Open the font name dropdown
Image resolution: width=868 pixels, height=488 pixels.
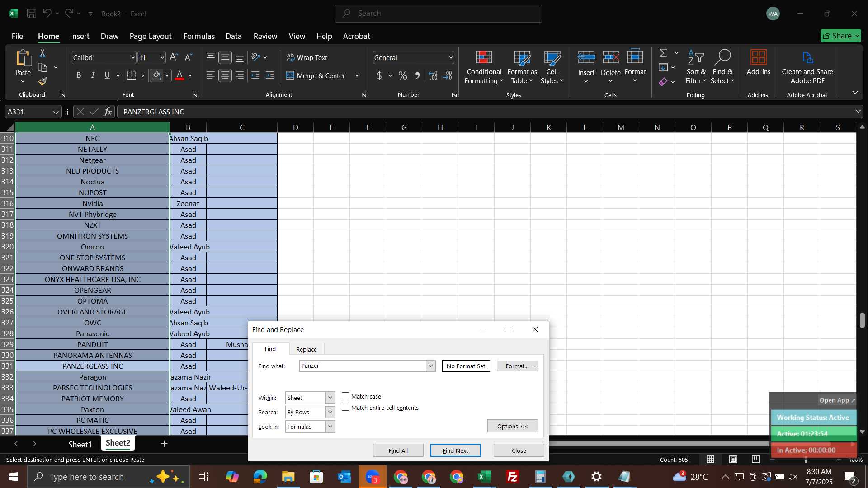click(x=133, y=58)
